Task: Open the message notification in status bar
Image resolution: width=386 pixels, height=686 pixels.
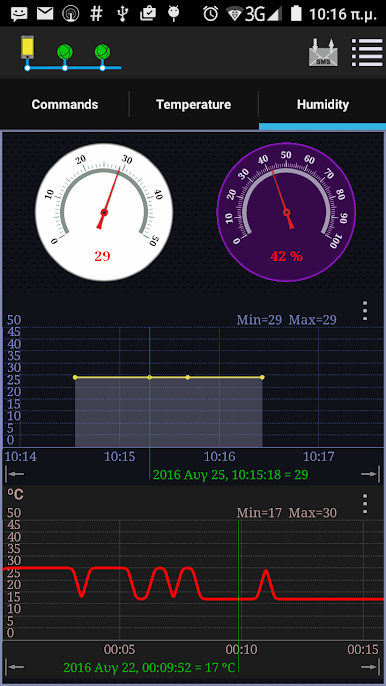Action: tap(19, 14)
